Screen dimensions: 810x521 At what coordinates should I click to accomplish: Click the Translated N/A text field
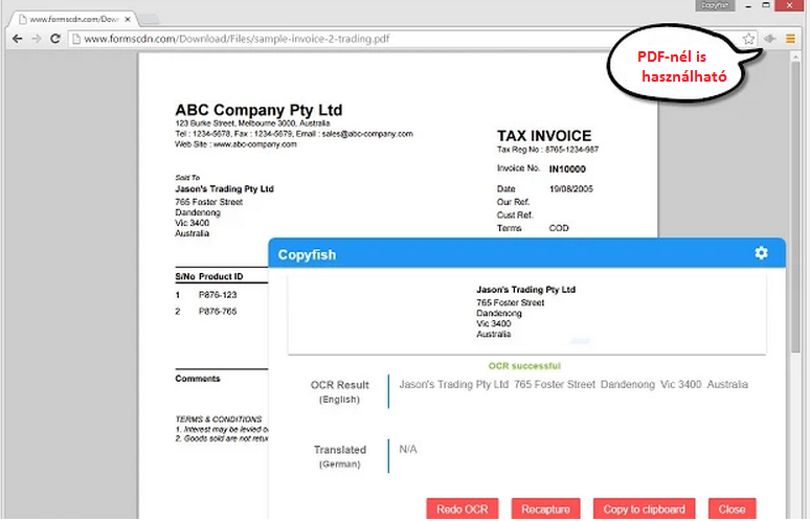pos(573,456)
